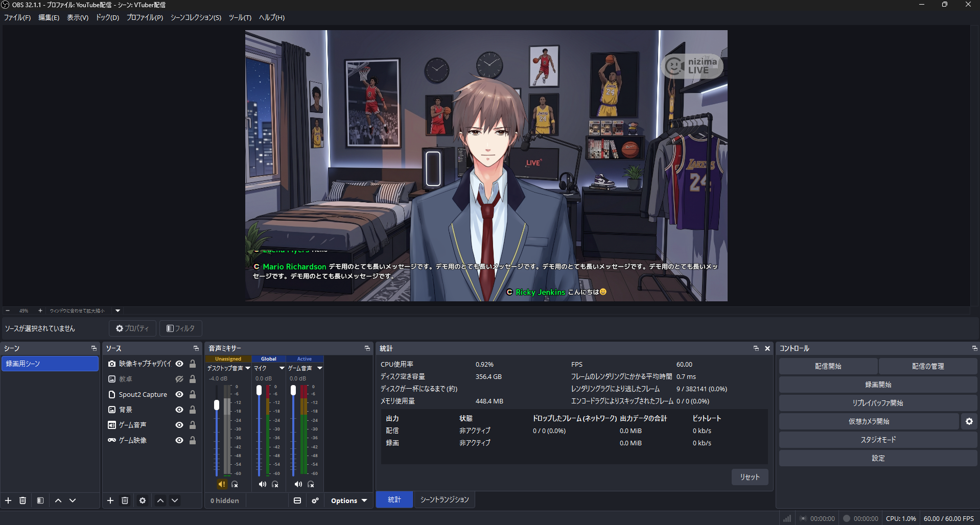Remove selected source using trash icon
Image resolution: width=980 pixels, height=525 pixels.
125,500
